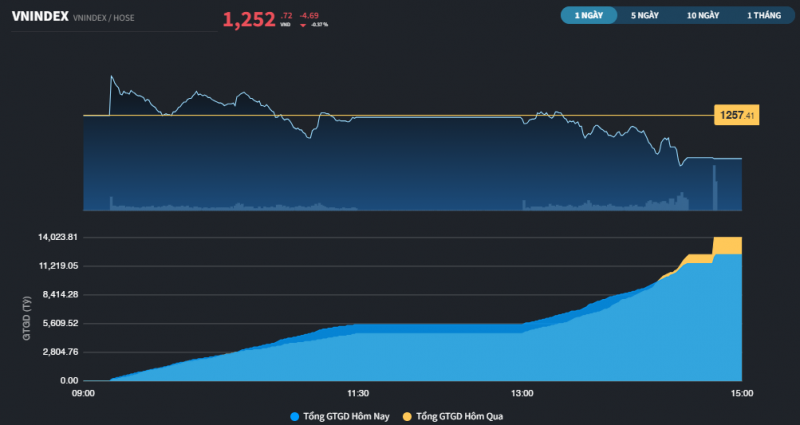Click the 1257.41 reference price tag

pos(735,116)
